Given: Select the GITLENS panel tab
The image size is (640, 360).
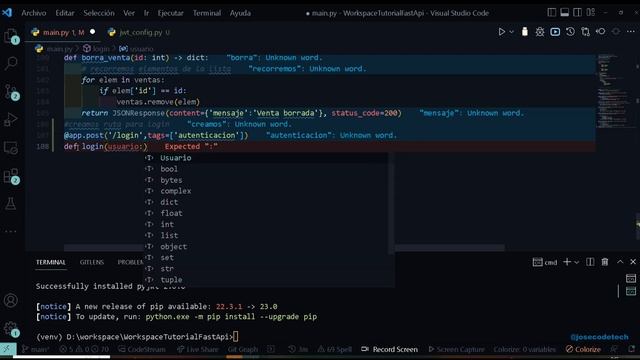Looking at the screenshot, I should 92,262.
